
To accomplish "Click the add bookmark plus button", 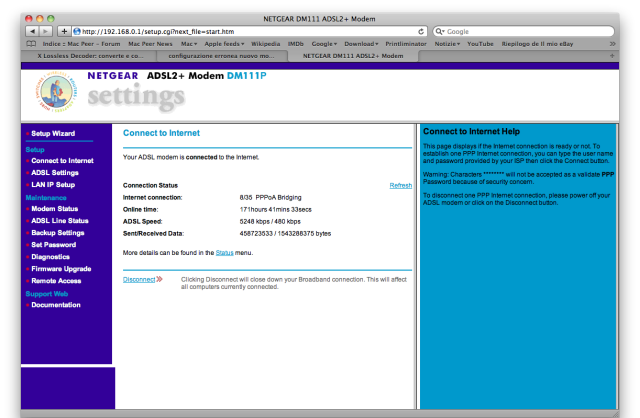I will pyautogui.click(x=64, y=31).
